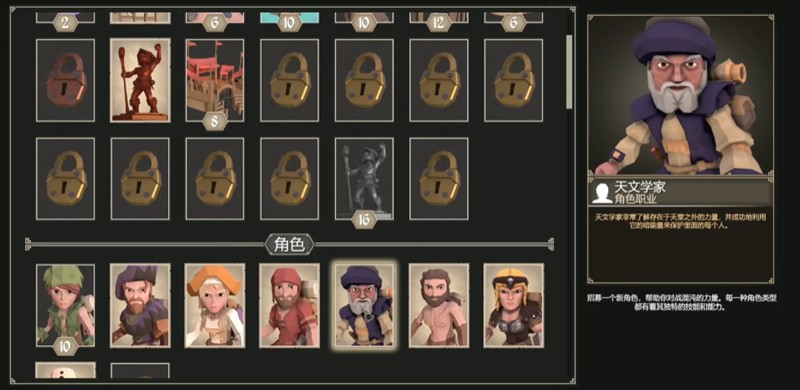The width and height of the screenshot is (800, 390).
Task: Select the red-capped bearded character portrait
Action: pos(289,305)
